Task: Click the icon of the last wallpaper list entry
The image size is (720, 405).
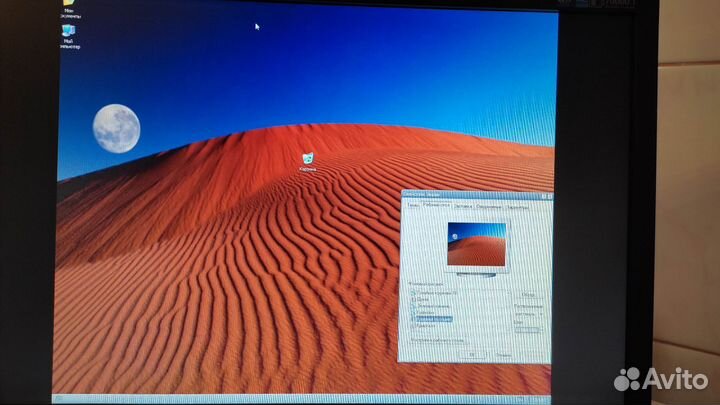Action: [413, 325]
